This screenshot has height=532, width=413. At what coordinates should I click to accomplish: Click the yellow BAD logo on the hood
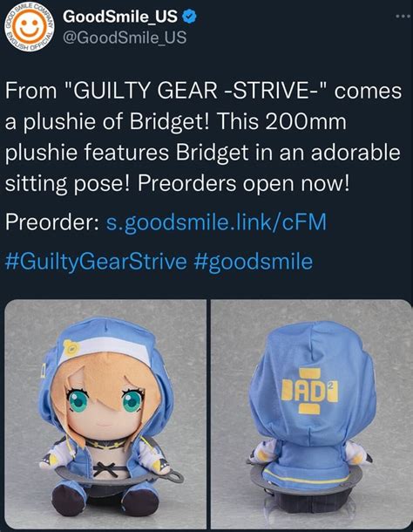pos(309,392)
